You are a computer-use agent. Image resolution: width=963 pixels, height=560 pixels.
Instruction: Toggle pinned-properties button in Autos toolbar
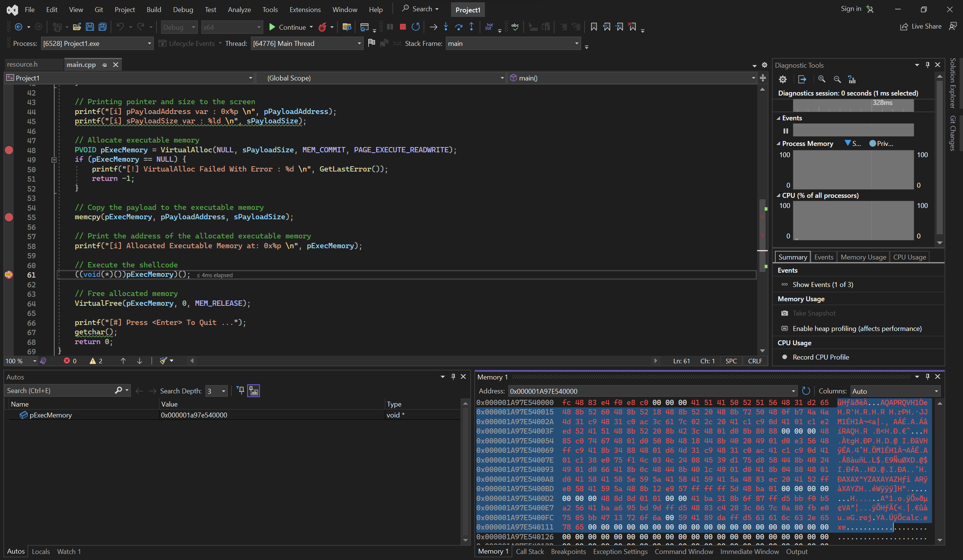(x=240, y=390)
